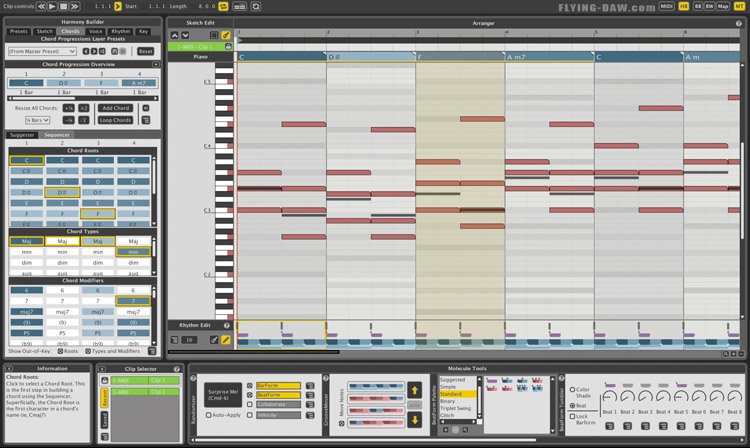This screenshot has width=750, height=448.
Task: Click the Map button in top right
Action: point(723,6)
